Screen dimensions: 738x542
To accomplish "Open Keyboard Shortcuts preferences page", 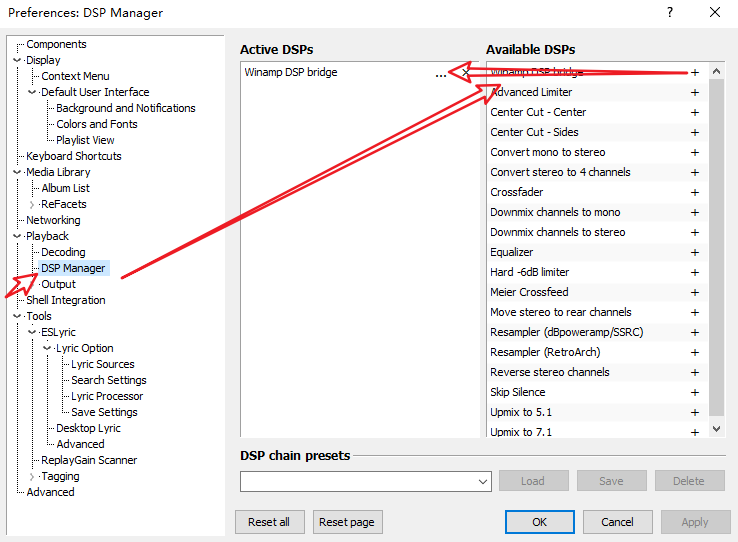I will [x=74, y=156].
